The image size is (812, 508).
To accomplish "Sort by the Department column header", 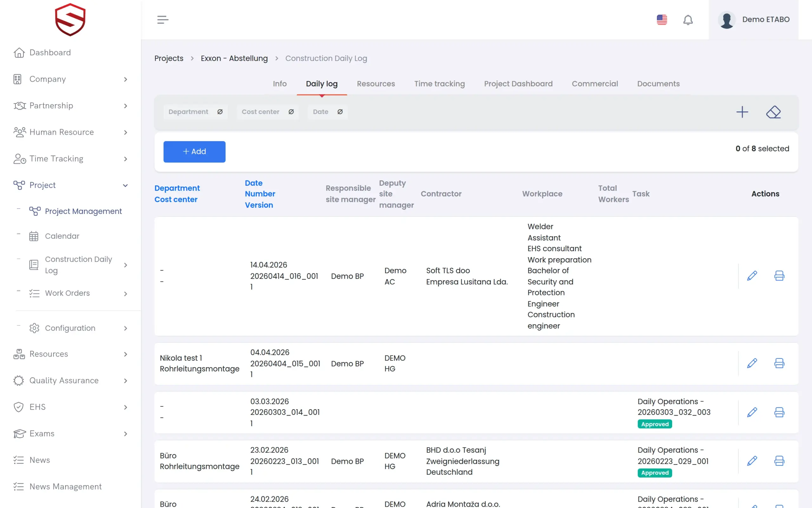I will tap(177, 188).
